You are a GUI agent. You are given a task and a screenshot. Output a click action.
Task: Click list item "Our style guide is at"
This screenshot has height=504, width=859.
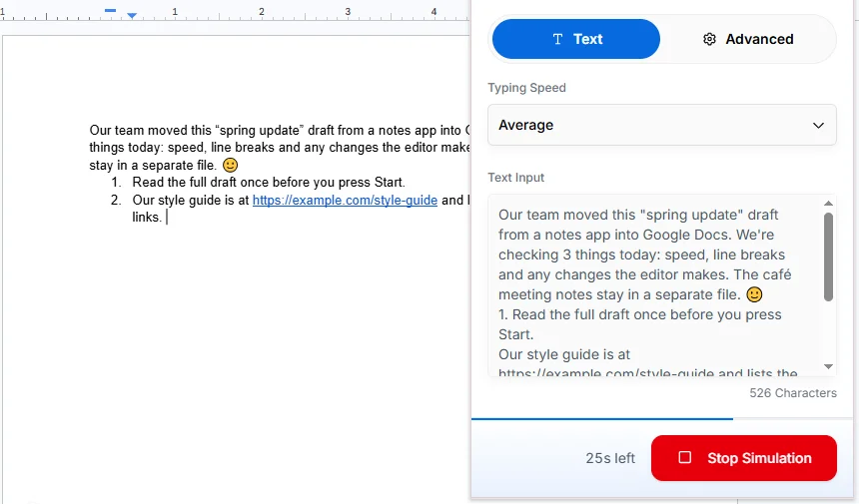tap(191, 201)
